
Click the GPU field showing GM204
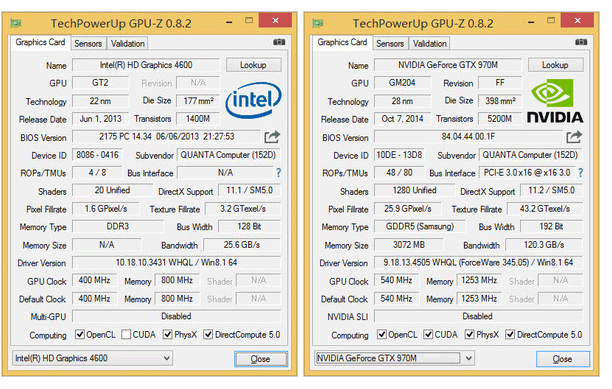tap(402, 83)
